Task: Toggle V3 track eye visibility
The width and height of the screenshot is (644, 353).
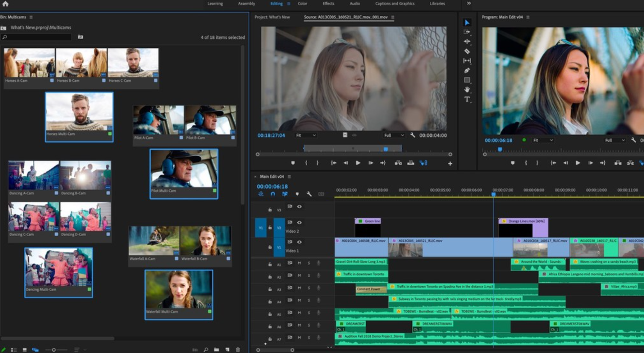Action: tap(299, 207)
